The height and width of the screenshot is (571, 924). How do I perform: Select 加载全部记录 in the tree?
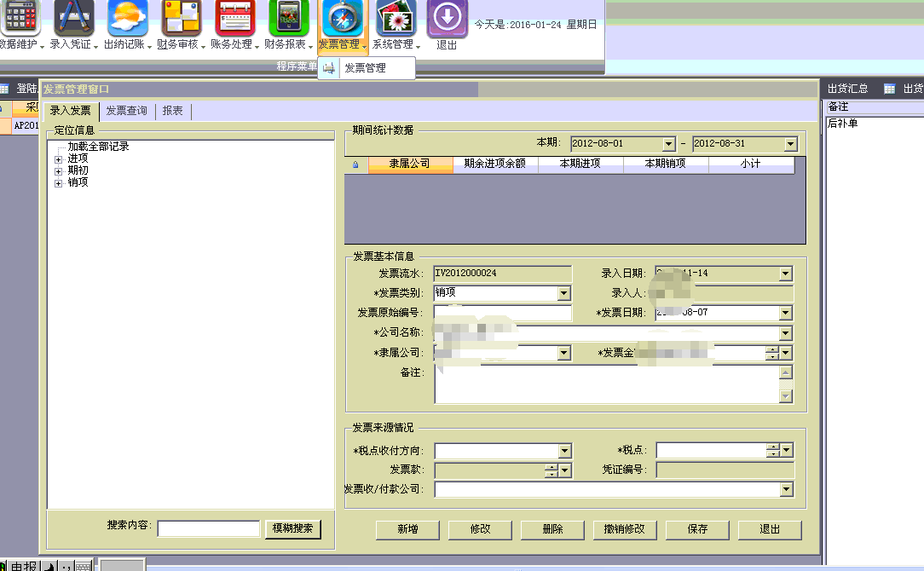98,147
